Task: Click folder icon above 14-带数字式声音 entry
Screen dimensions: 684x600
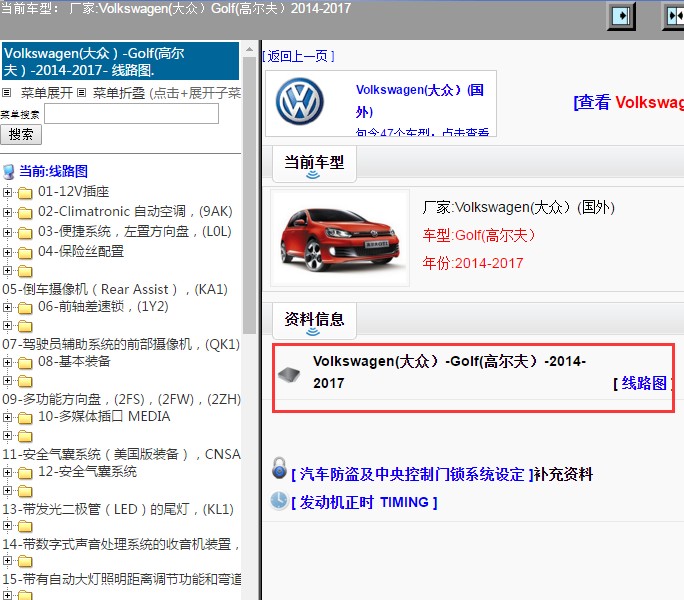Action: pos(25,526)
